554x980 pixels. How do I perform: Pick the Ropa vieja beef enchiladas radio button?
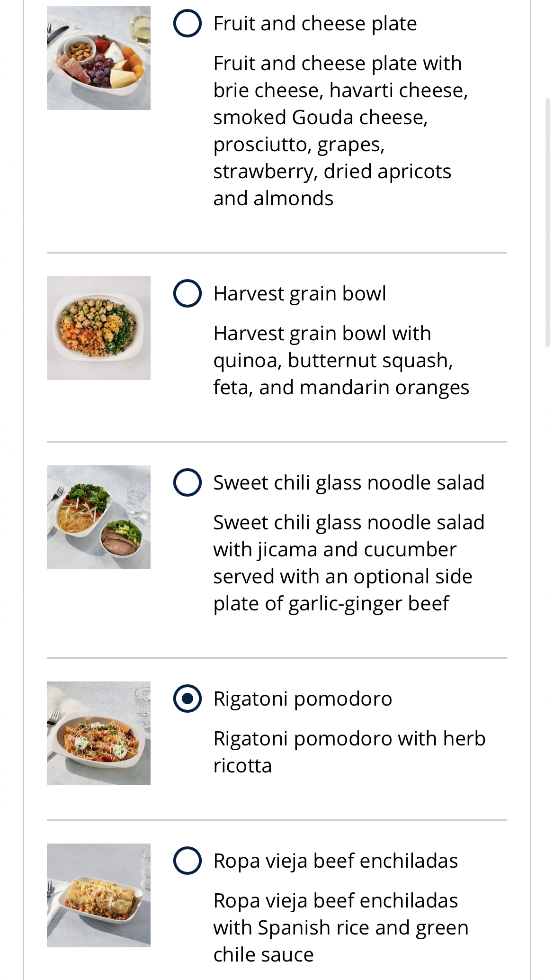coord(188,861)
